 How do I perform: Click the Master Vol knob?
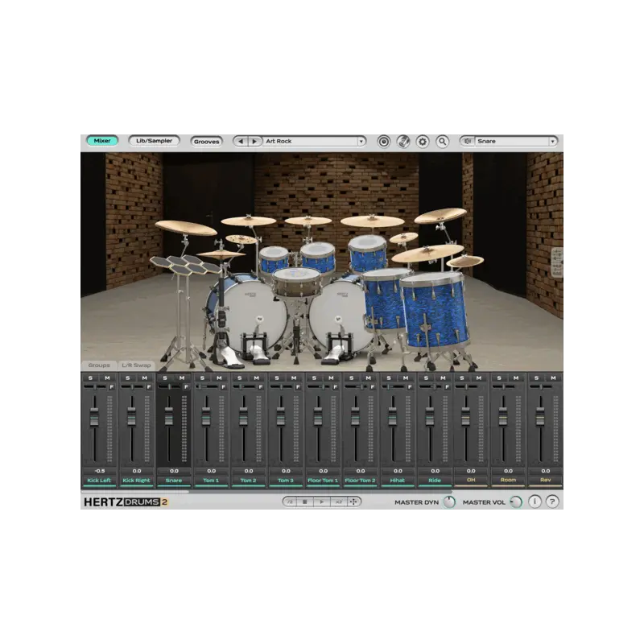516,502
